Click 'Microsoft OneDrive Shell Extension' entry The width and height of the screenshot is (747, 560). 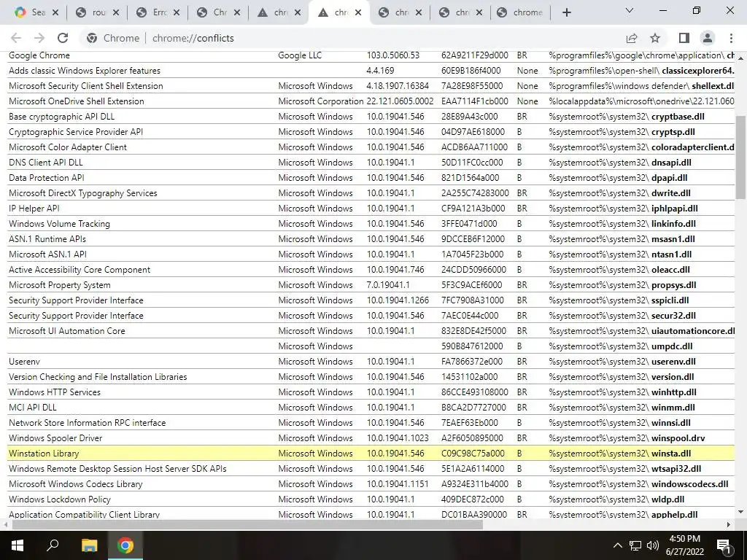pos(76,101)
